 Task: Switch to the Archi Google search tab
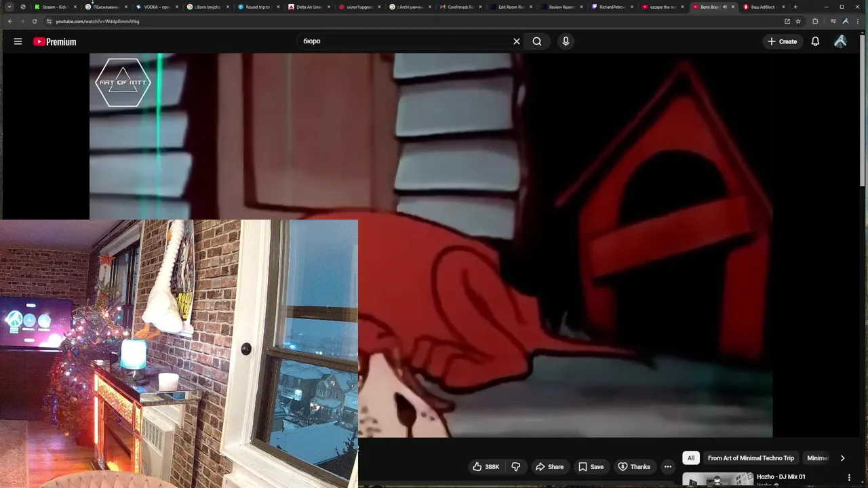click(409, 7)
